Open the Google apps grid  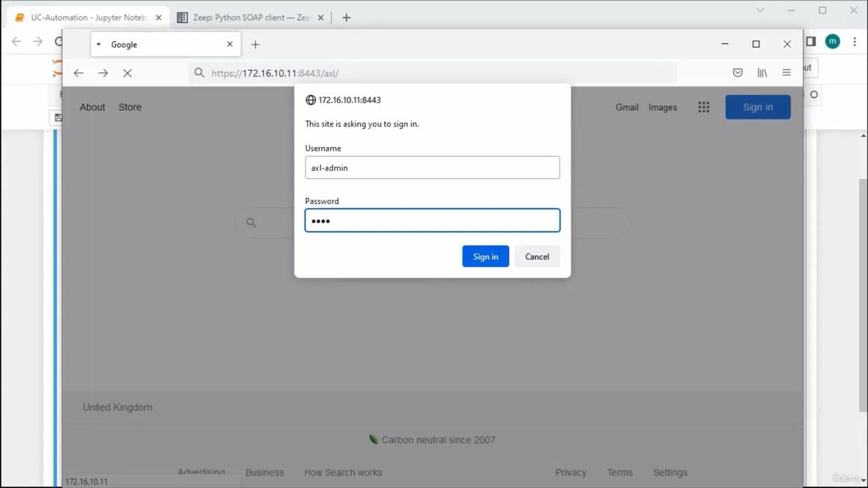coord(704,107)
